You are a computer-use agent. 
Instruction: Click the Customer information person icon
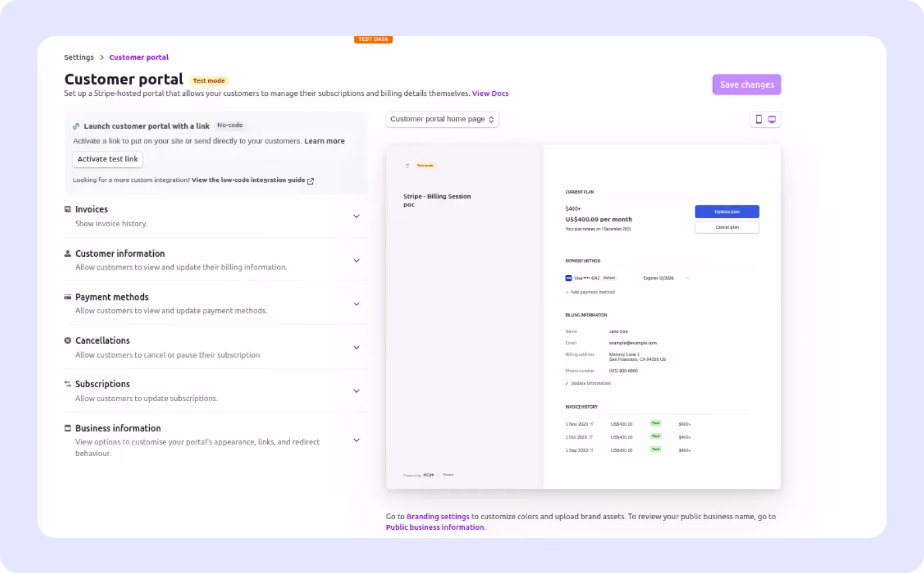click(68, 253)
